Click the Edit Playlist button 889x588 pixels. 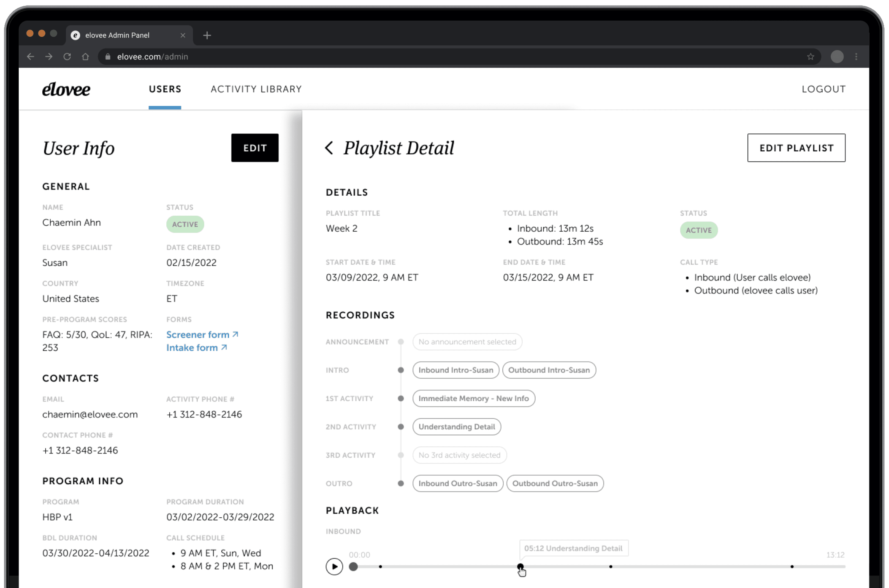(796, 148)
